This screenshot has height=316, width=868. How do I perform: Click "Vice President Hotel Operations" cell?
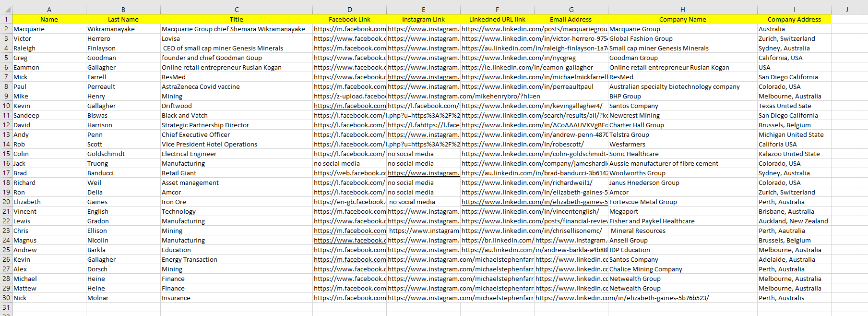(237, 144)
